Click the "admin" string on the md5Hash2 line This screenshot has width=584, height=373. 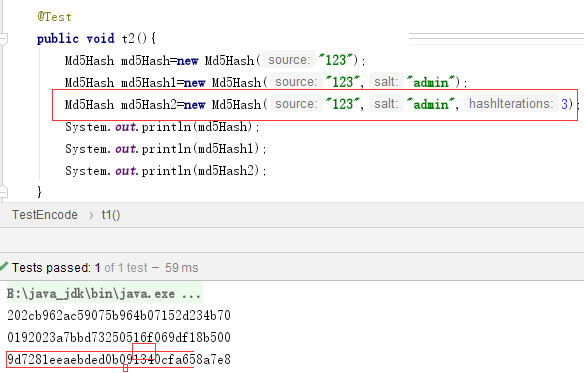click(430, 104)
